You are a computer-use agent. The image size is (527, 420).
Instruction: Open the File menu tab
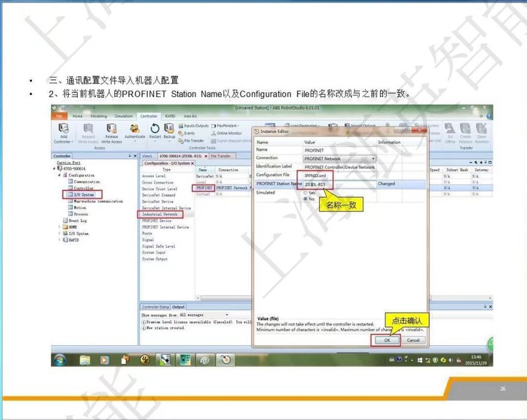[x=59, y=116]
